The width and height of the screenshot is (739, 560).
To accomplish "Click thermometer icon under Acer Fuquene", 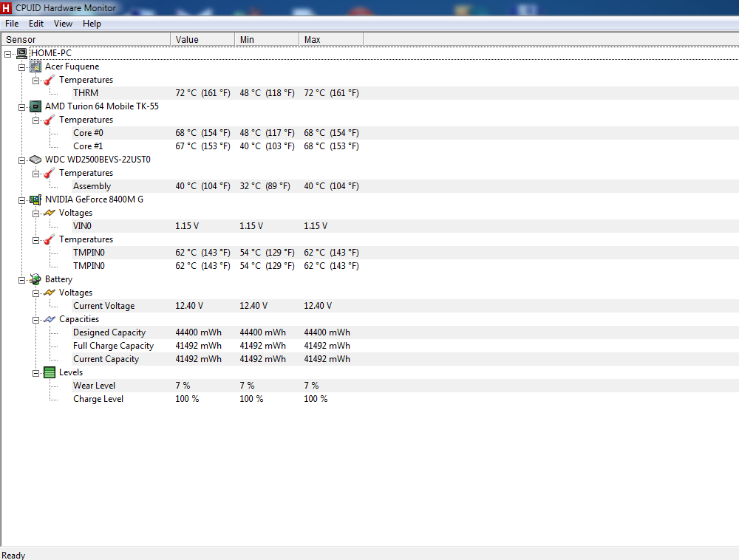I will point(50,80).
